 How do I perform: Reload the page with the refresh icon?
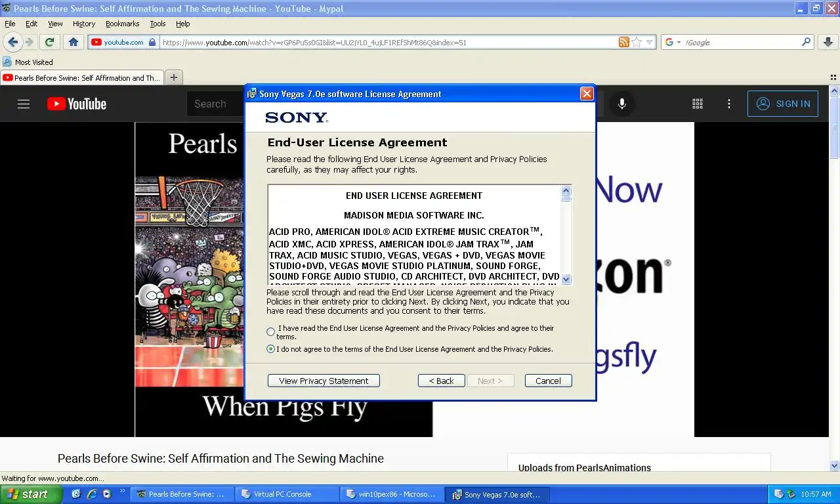(x=49, y=42)
